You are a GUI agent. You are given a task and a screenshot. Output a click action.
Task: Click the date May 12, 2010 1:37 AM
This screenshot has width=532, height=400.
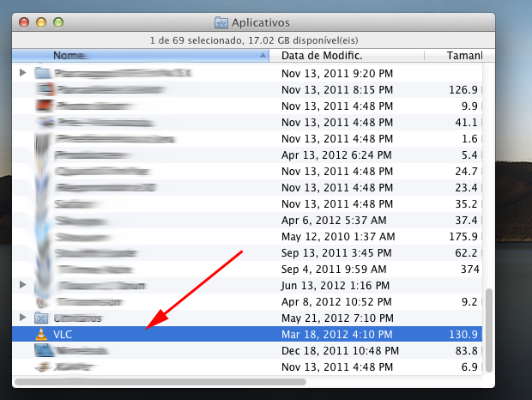pos(338,236)
